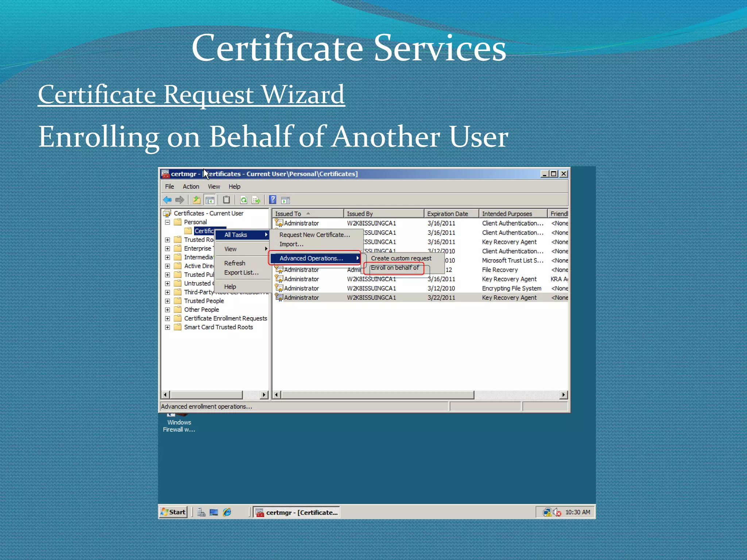This screenshot has width=747, height=560.
Task: Sort by the Issued To column header
Action: pyautogui.click(x=308, y=214)
